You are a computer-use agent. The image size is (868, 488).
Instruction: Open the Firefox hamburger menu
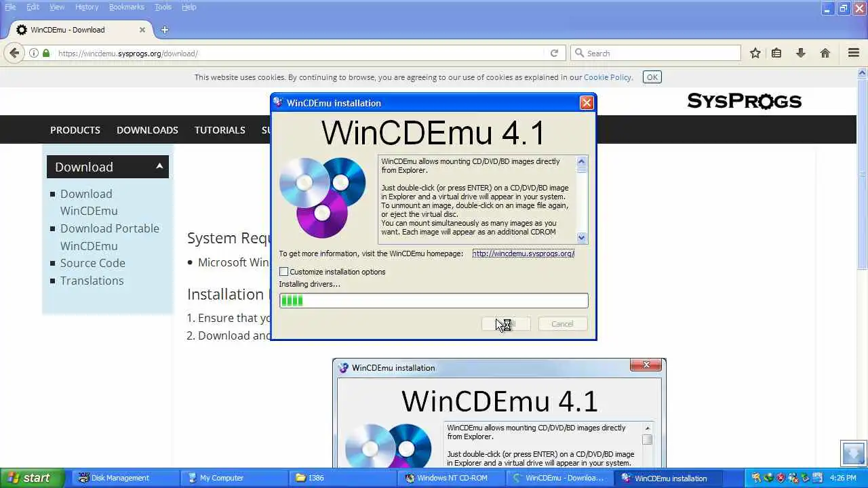click(854, 53)
